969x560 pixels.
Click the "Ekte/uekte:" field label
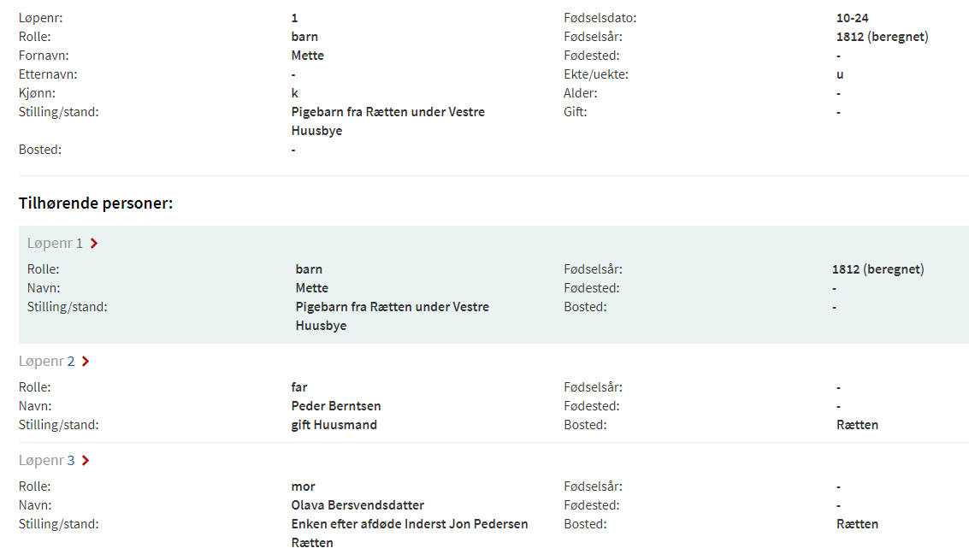[x=596, y=74]
